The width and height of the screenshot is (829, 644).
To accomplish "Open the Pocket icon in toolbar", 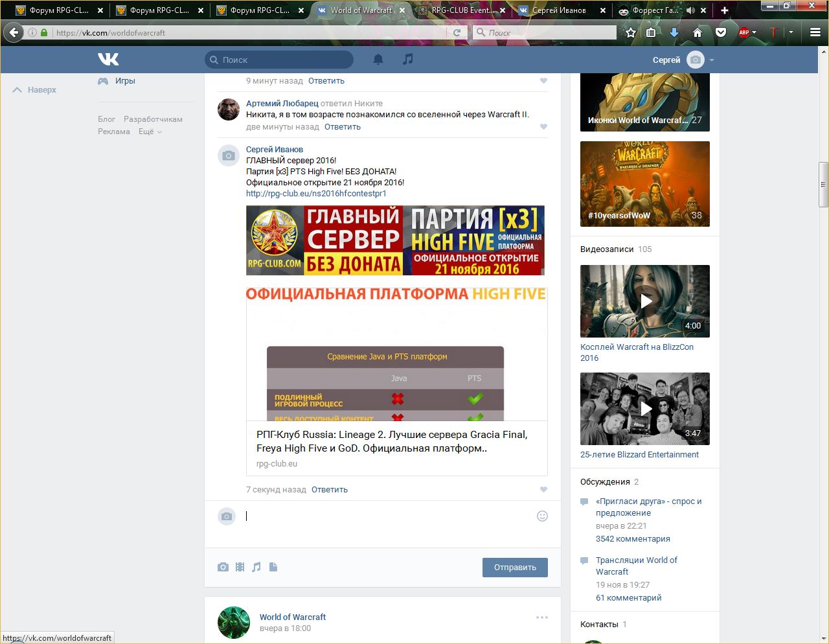I will tap(721, 32).
